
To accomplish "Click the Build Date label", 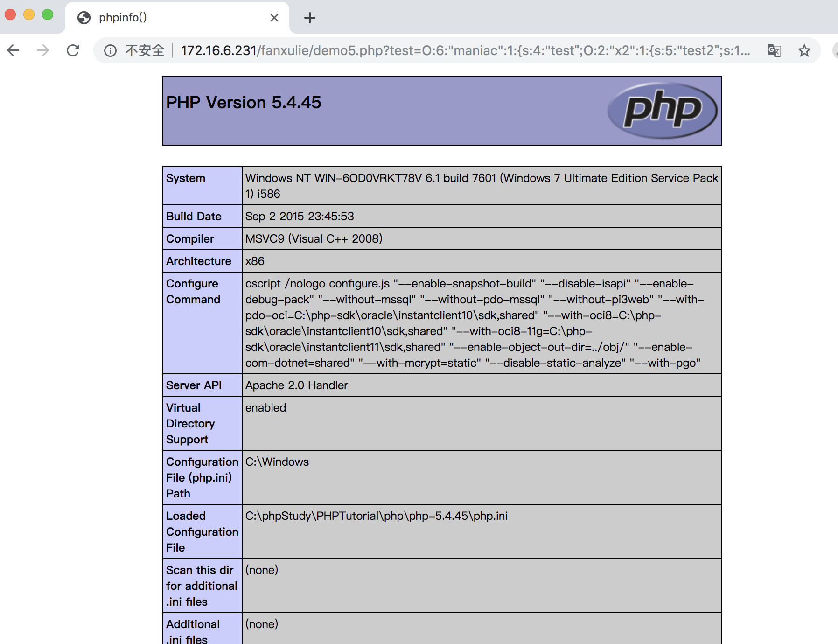I will 194,217.
